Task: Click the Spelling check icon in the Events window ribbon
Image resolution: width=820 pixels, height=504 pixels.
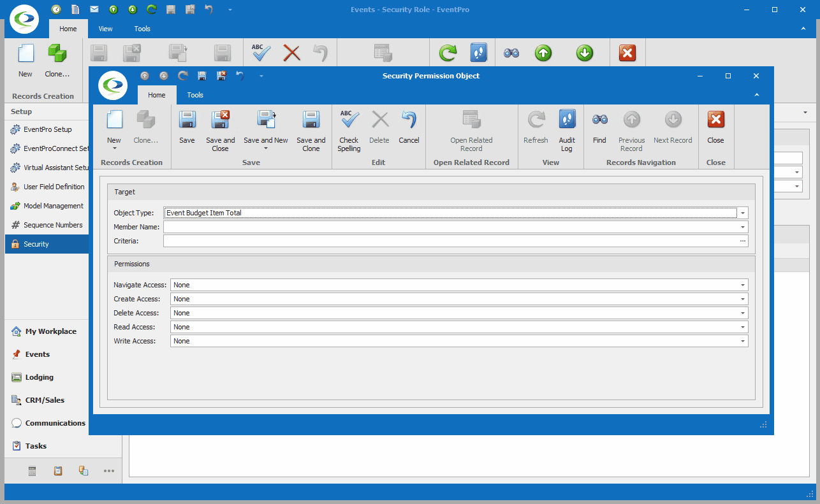Action: (x=261, y=53)
